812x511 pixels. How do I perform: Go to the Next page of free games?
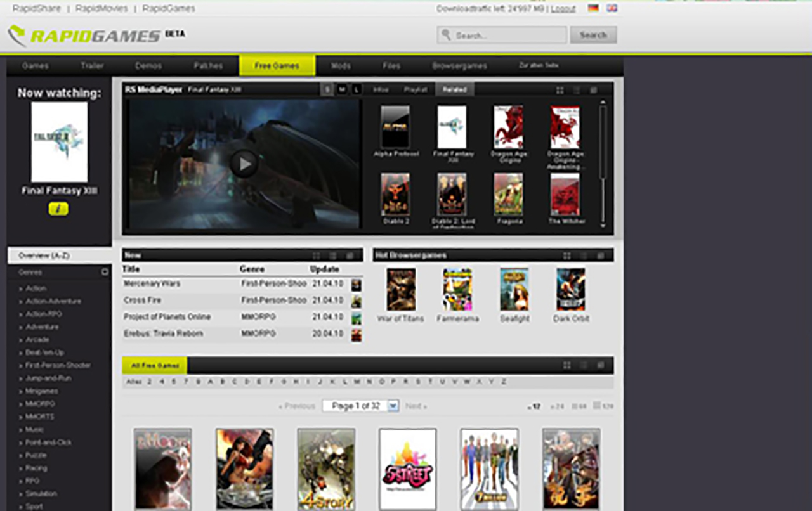tap(416, 406)
